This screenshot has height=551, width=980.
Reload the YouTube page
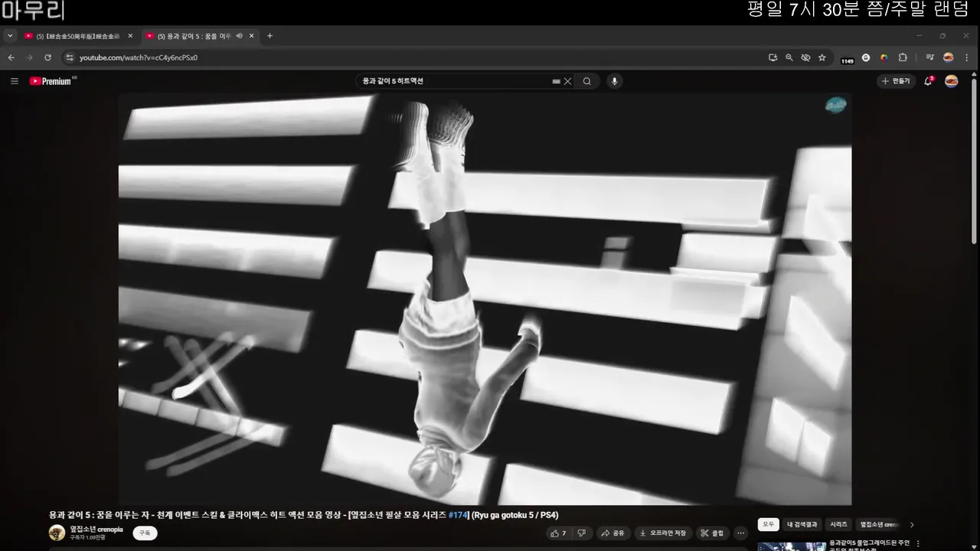pos(47,57)
